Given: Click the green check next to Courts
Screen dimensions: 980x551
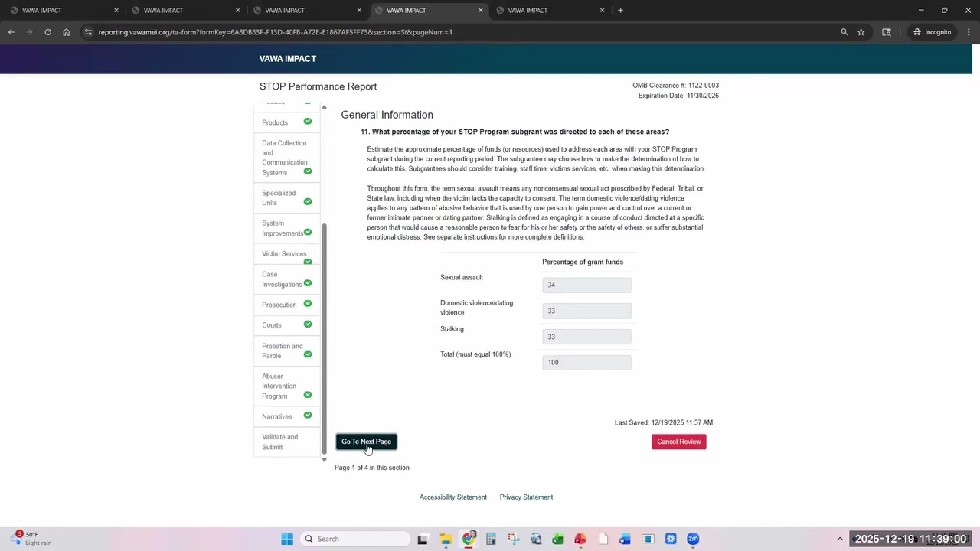Looking at the screenshot, I should 308,324.
